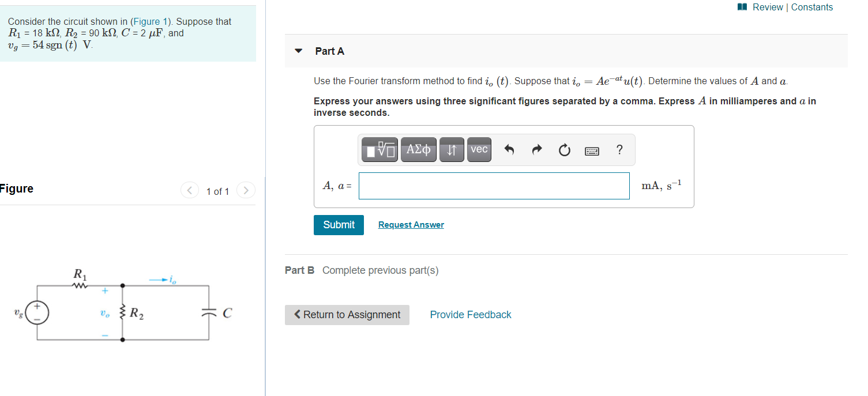
Task: Switch to the Constants tab
Action: (812, 7)
